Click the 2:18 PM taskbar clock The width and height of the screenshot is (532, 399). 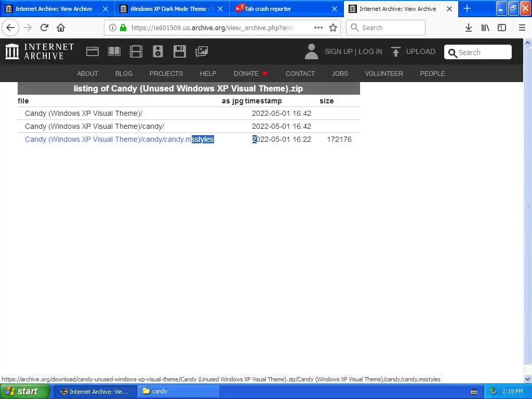point(513,392)
